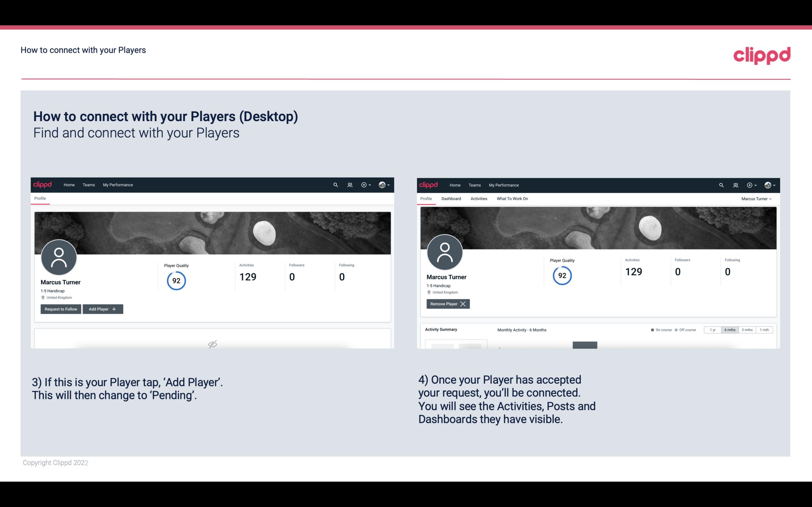
Task: Click the search icon in left navbar
Action: tap(336, 184)
